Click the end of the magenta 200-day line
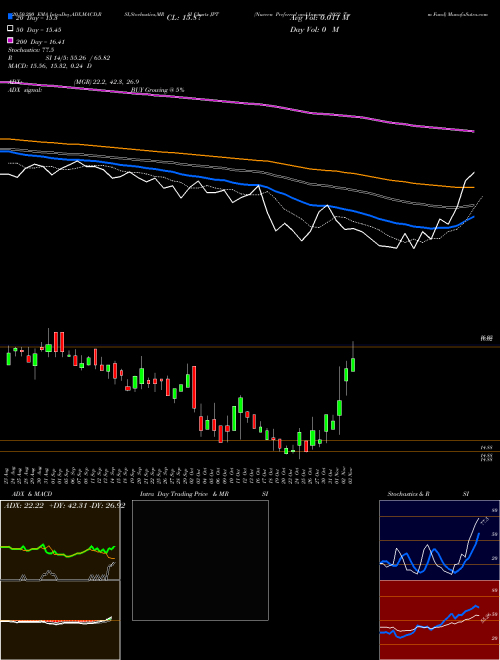This screenshot has width=500, height=660. (473, 131)
